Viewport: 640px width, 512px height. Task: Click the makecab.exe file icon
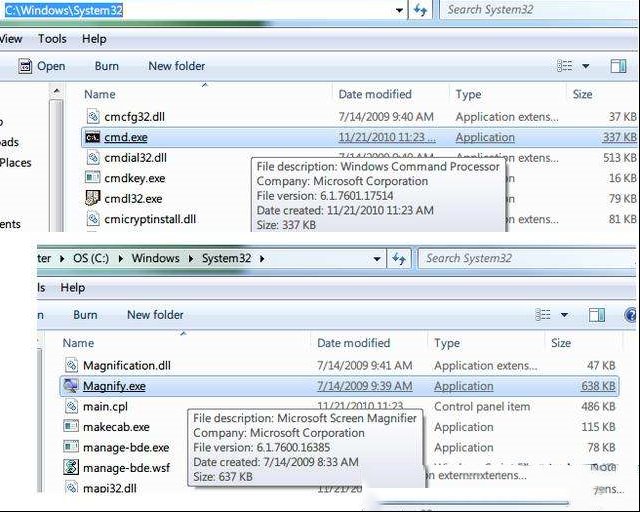tap(71, 426)
